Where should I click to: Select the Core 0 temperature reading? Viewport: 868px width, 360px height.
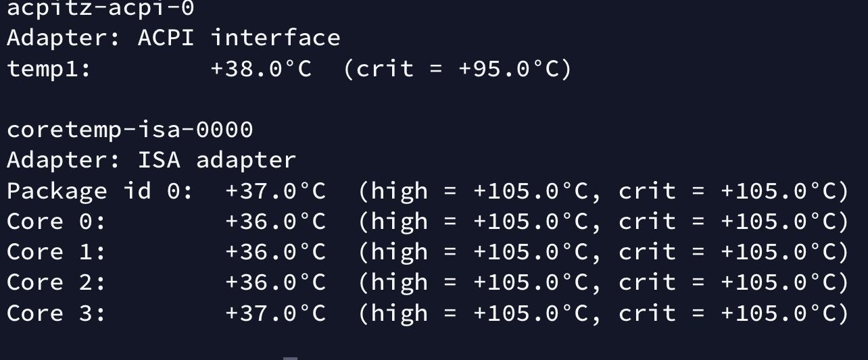275,222
